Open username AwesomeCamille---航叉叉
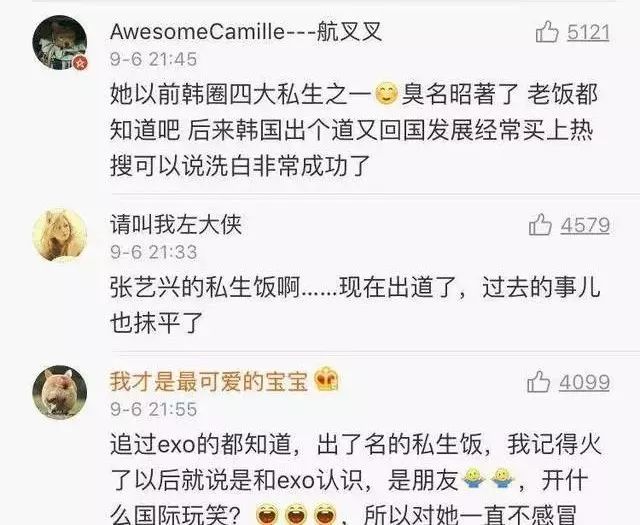Image resolution: width=640 pixels, height=525 pixels. coord(246,31)
